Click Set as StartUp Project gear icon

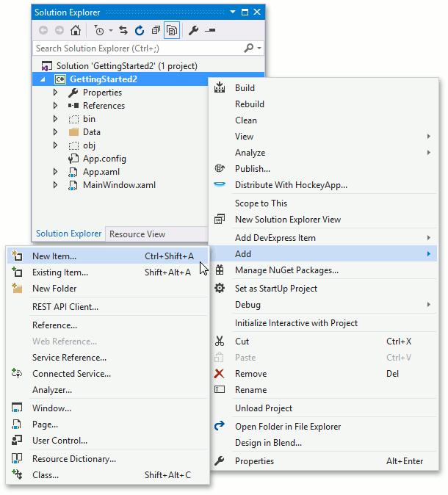coord(220,288)
